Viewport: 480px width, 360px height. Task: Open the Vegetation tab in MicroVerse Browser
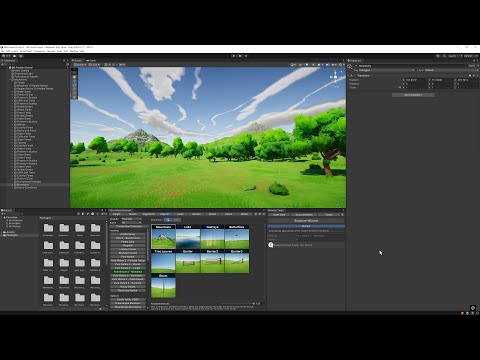click(x=149, y=214)
